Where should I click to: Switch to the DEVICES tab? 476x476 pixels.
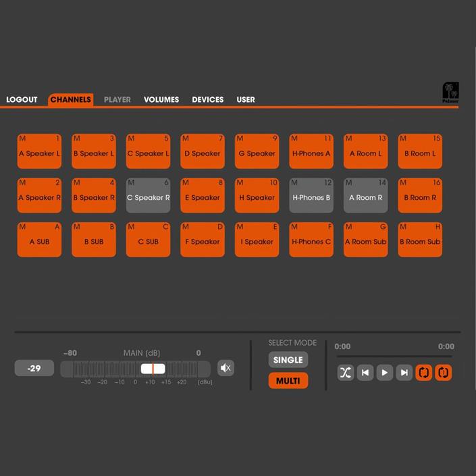tap(207, 99)
